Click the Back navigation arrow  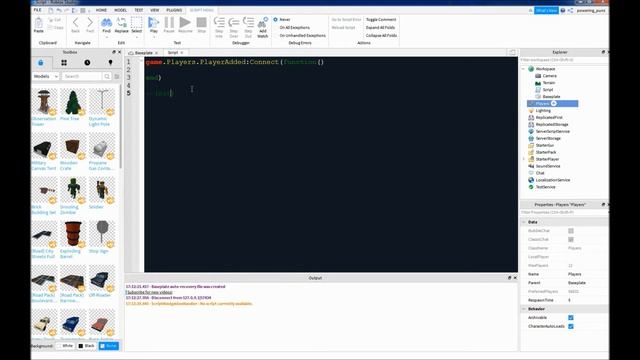point(76,23)
